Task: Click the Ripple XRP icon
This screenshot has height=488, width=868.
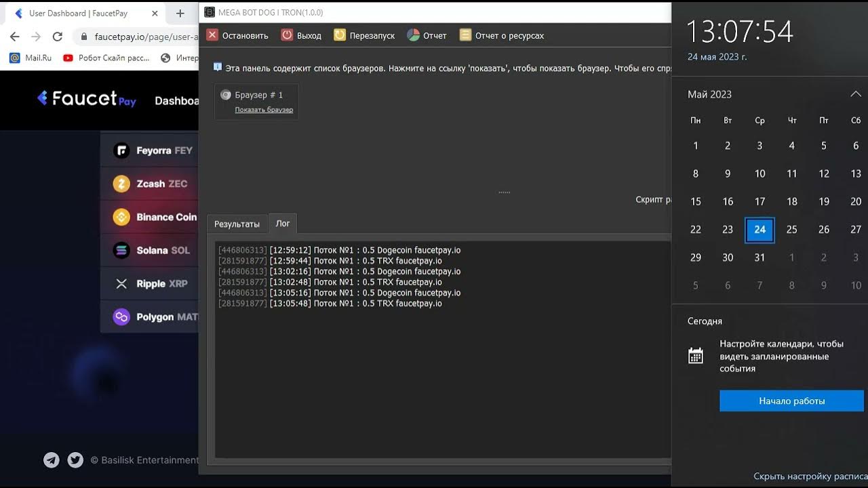Action: [x=121, y=283]
